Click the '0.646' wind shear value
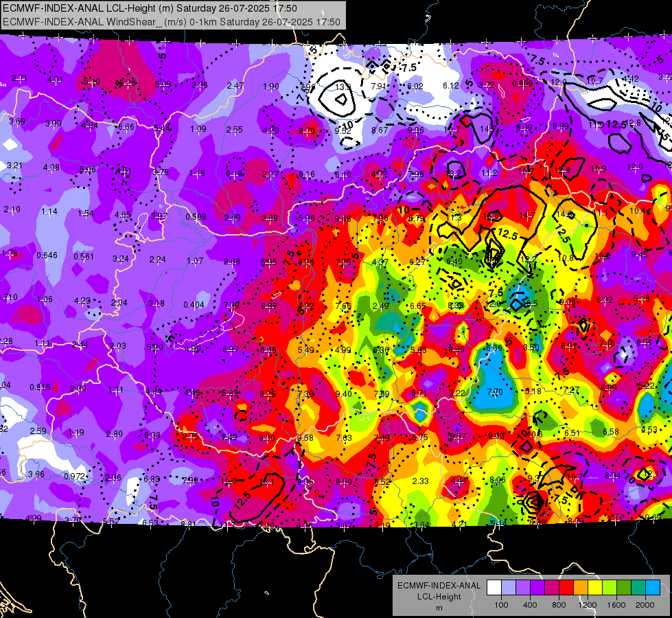The image size is (672, 618). 47,255
